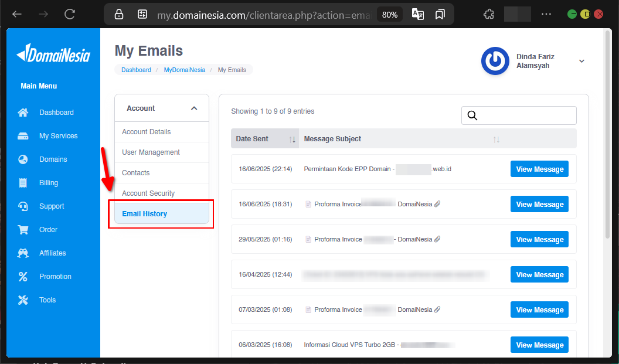Click the paperclip on the 07/03/2025 invoice
The height and width of the screenshot is (364, 619).
(x=437, y=309)
